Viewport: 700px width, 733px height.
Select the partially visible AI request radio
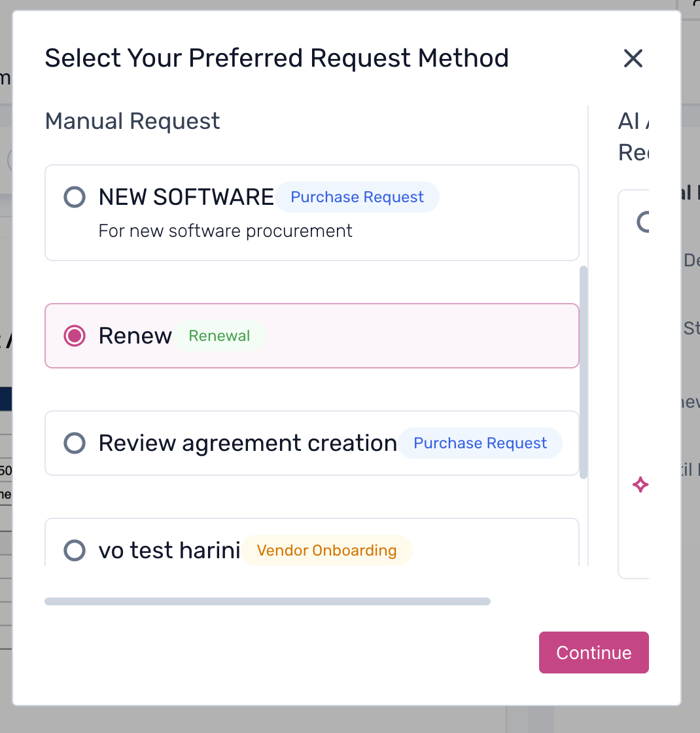click(x=644, y=223)
